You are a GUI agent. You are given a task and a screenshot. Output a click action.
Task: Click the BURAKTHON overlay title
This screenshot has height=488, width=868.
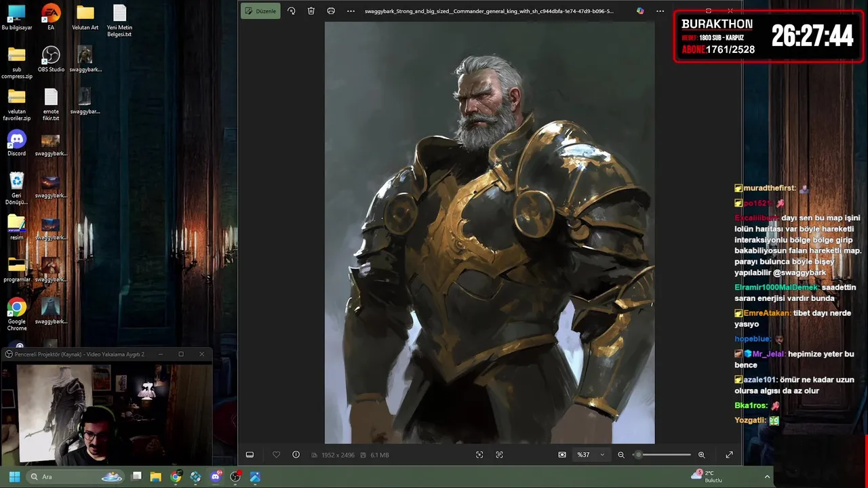pyautogui.click(x=717, y=24)
